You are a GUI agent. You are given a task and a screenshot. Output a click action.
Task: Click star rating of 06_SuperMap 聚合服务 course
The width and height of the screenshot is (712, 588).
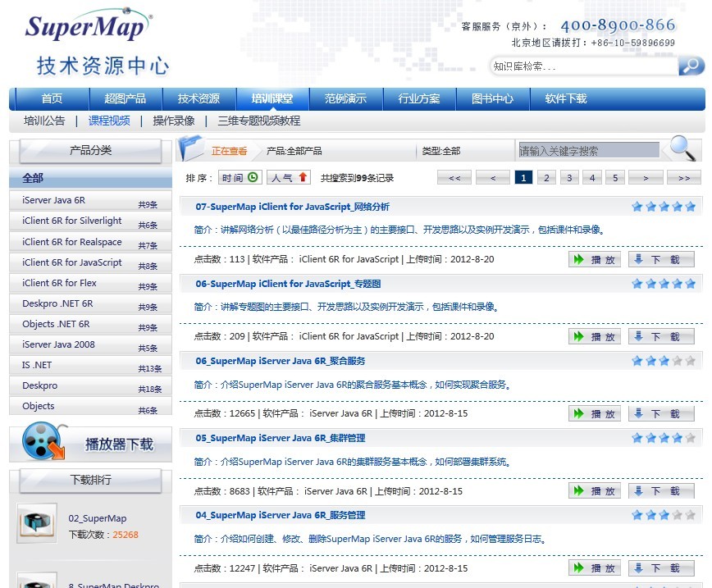664,362
